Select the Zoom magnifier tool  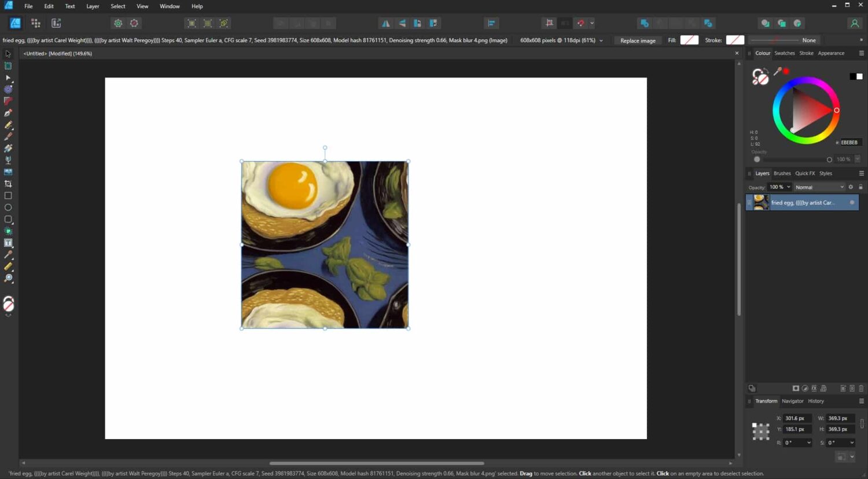pyautogui.click(x=8, y=279)
